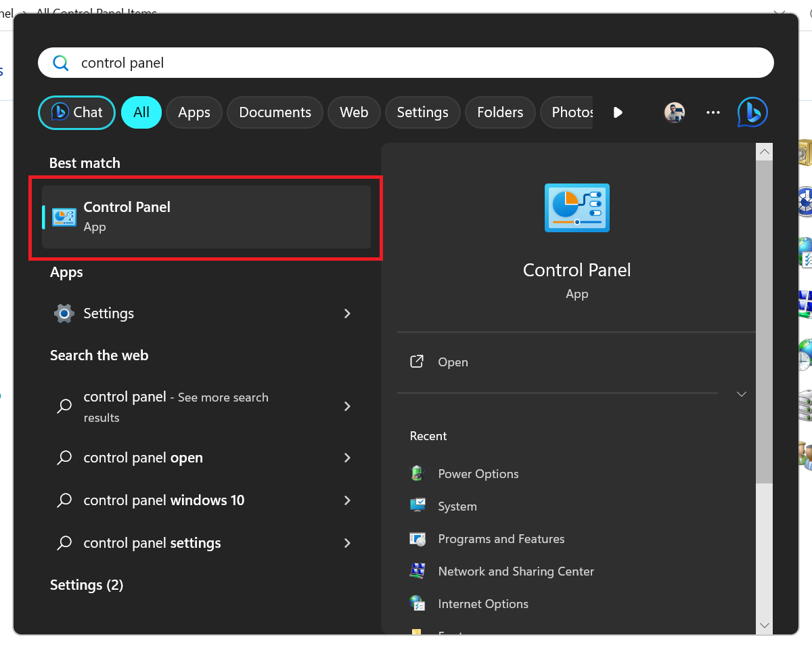Image resolution: width=812 pixels, height=648 pixels.
Task: Click the Apps section heading
Action: pyautogui.click(x=66, y=272)
